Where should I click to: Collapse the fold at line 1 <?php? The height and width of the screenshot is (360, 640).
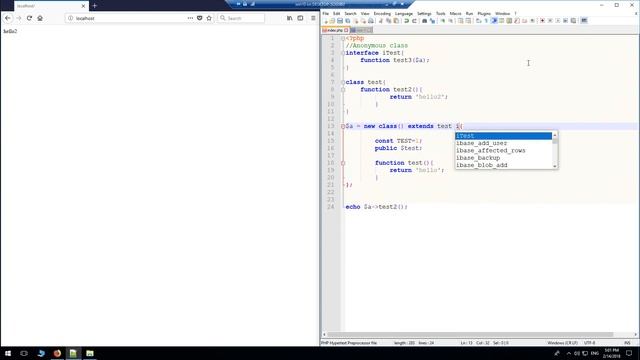343,38
